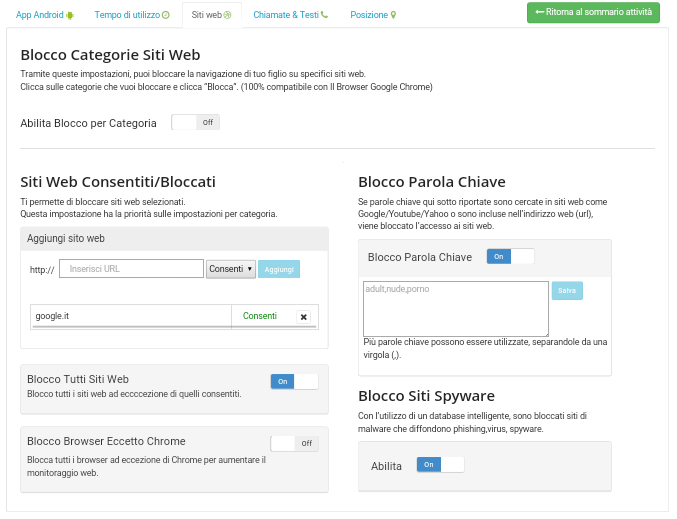
Task: Click the Inserisci URL input field
Action: pyautogui.click(x=131, y=269)
